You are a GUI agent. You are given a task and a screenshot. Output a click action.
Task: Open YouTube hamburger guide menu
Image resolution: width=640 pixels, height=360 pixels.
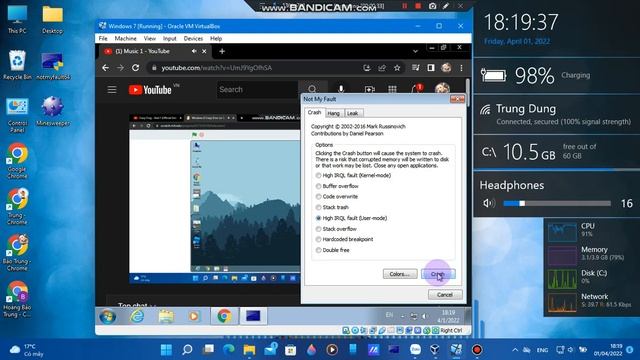pos(112,89)
